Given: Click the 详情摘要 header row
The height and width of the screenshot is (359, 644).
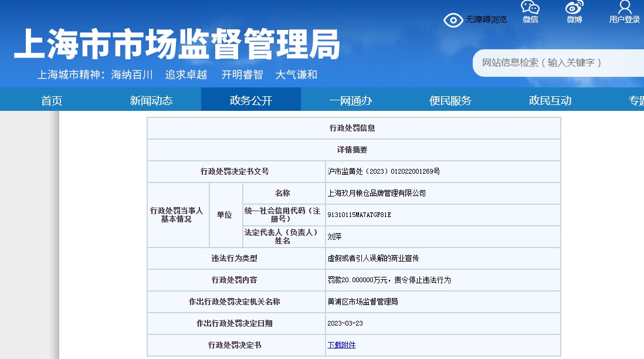Looking at the screenshot, I should pos(354,150).
